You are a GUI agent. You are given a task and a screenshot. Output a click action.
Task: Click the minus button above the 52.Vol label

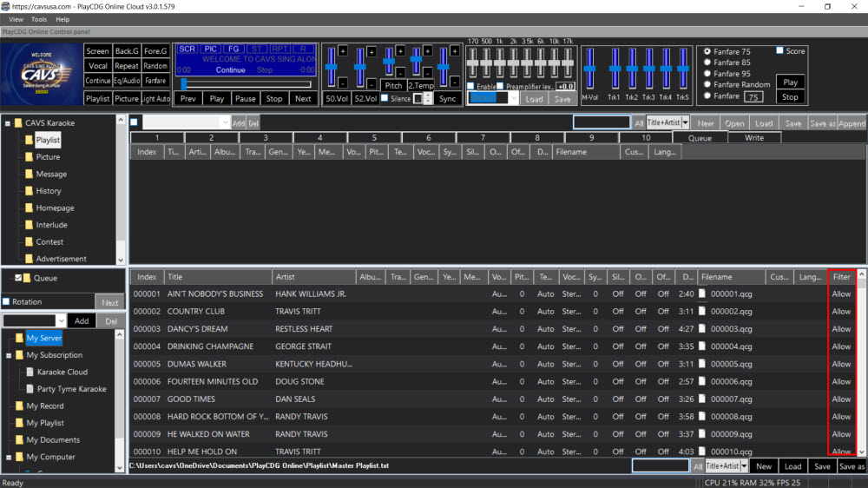pyautogui.click(x=372, y=83)
